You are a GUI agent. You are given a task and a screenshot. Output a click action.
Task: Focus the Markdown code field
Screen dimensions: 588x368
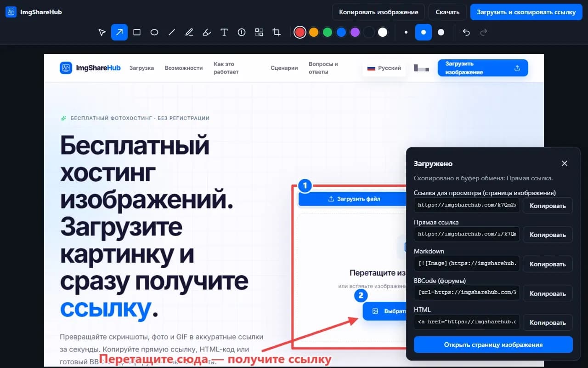tap(467, 264)
